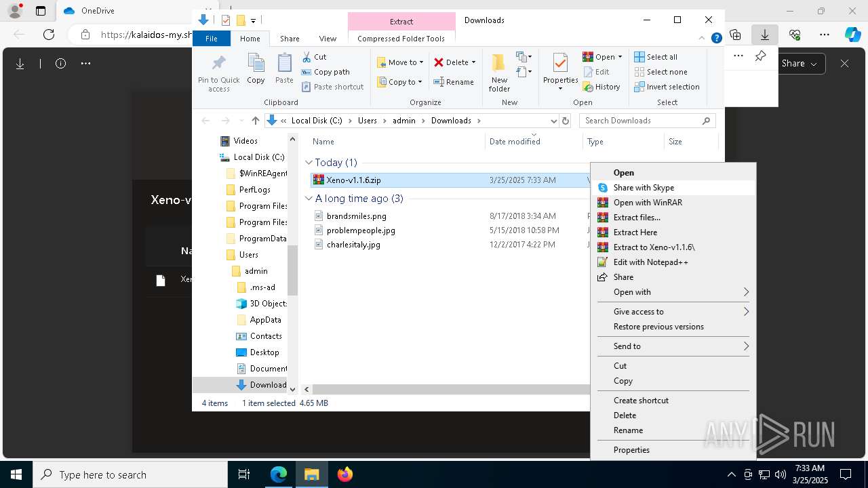Expand address bar history dropdown
This screenshot has height=488, width=868.
tap(553, 121)
